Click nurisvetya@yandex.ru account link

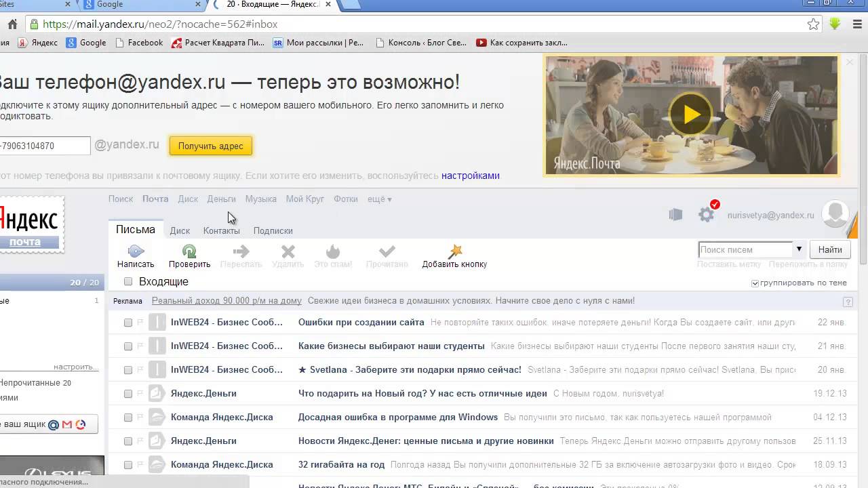770,216
